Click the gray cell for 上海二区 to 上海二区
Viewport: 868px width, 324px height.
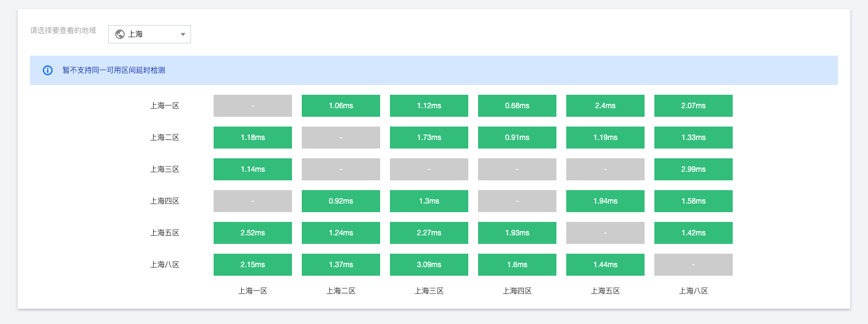point(341,138)
